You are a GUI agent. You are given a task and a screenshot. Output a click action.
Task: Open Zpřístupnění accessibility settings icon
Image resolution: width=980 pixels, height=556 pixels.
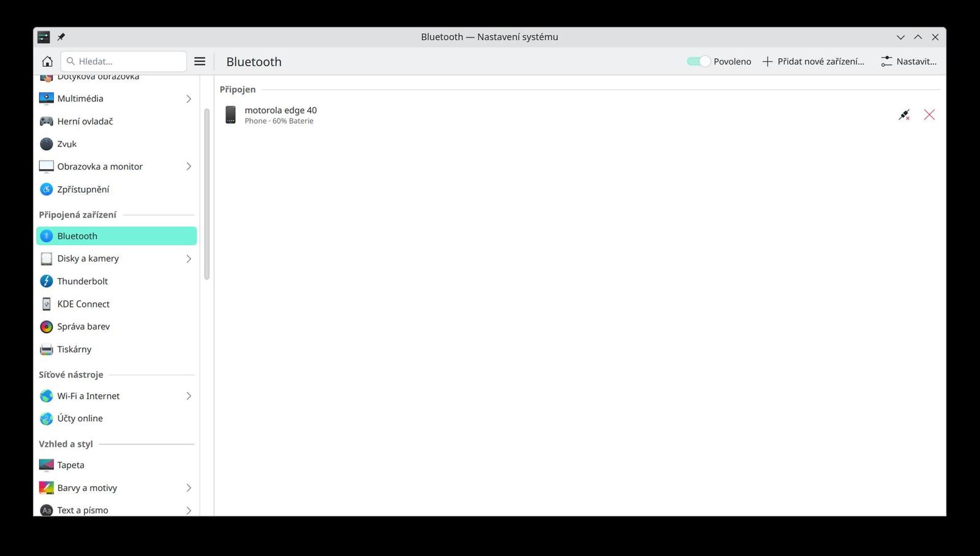point(46,189)
